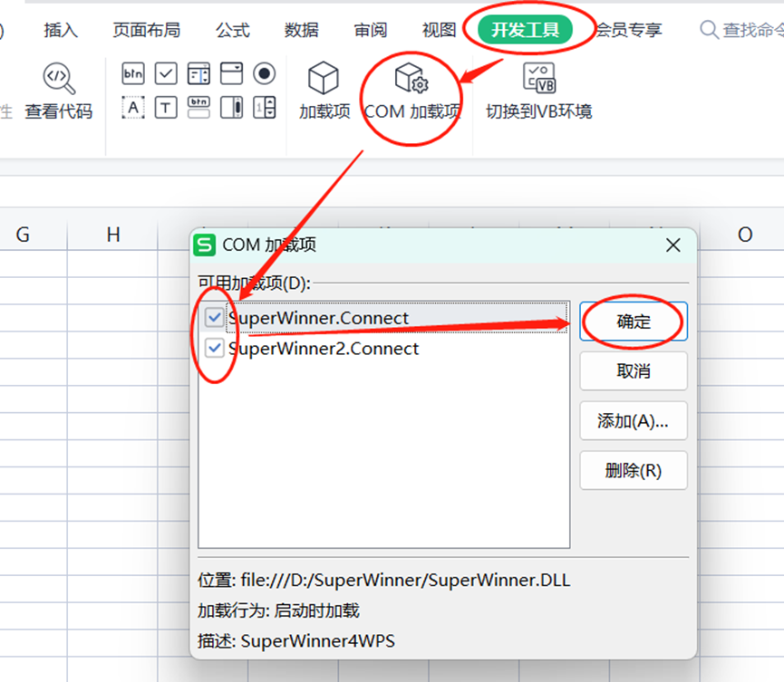Open the 审阅 tab
Viewport: 784px width, 682px height.
coord(371,30)
